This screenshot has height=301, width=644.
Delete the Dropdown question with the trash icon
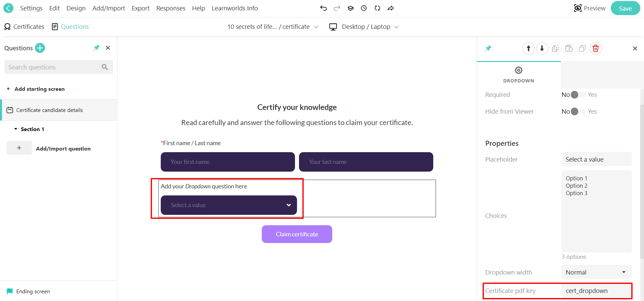pos(596,48)
